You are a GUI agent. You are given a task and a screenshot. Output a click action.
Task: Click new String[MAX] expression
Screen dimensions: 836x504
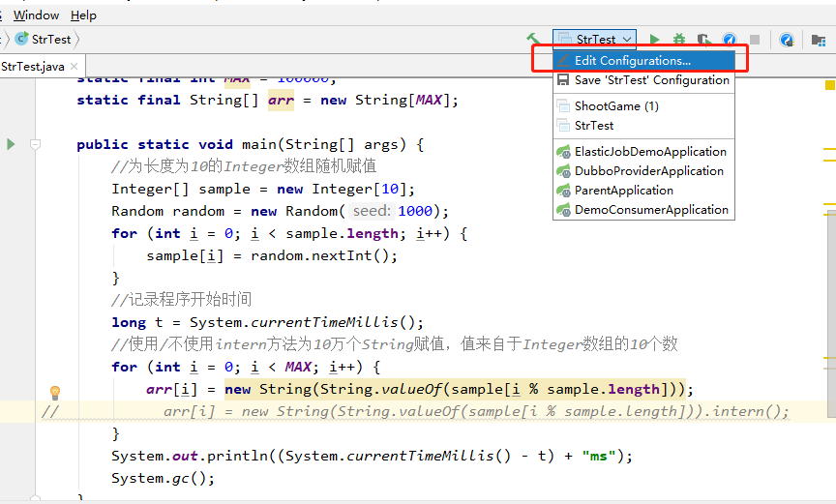[x=385, y=101]
